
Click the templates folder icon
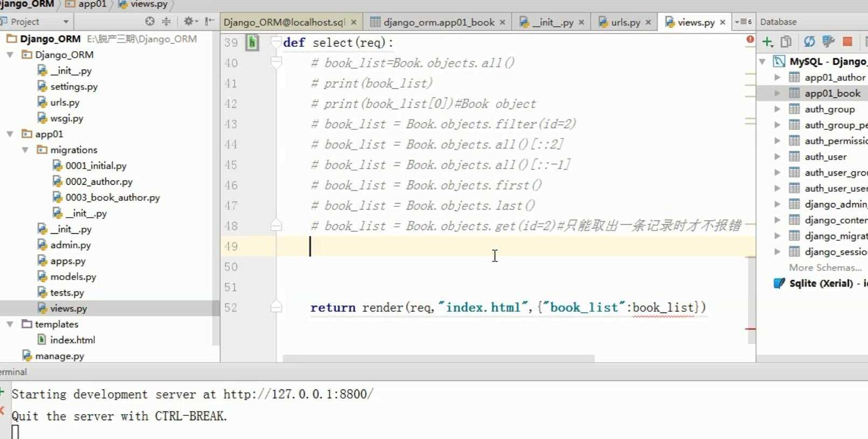pos(27,324)
